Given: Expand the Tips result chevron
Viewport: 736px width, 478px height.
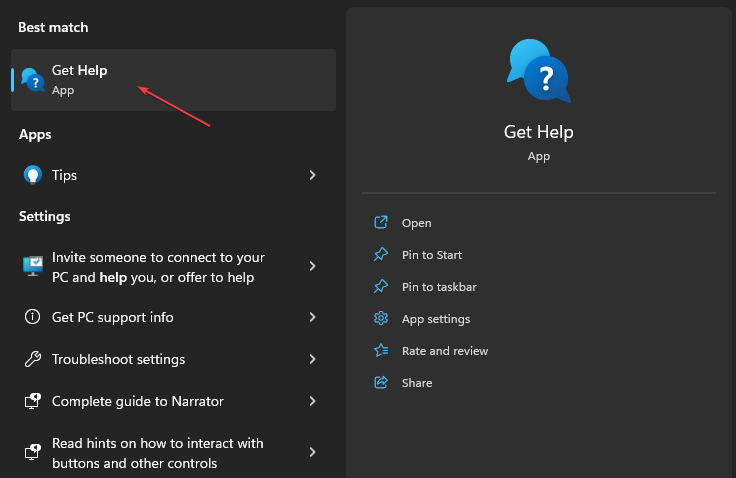Looking at the screenshot, I should pyautogui.click(x=313, y=175).
